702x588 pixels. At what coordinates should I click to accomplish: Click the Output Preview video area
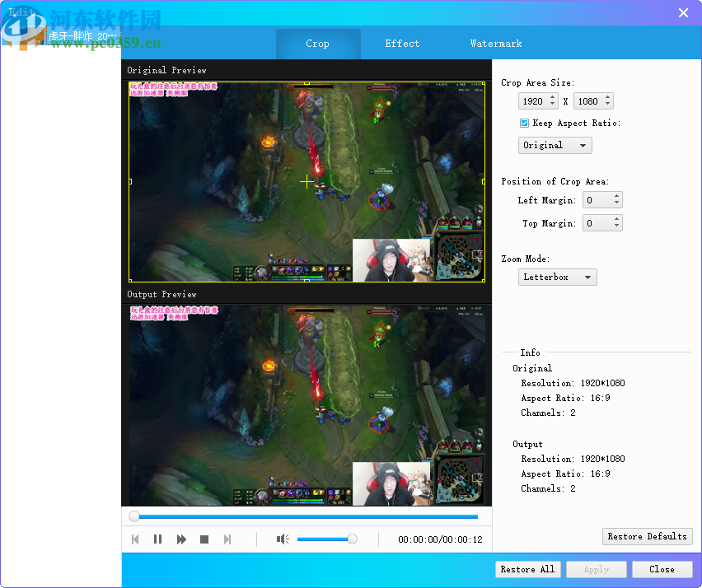click(x=307, y=405)
